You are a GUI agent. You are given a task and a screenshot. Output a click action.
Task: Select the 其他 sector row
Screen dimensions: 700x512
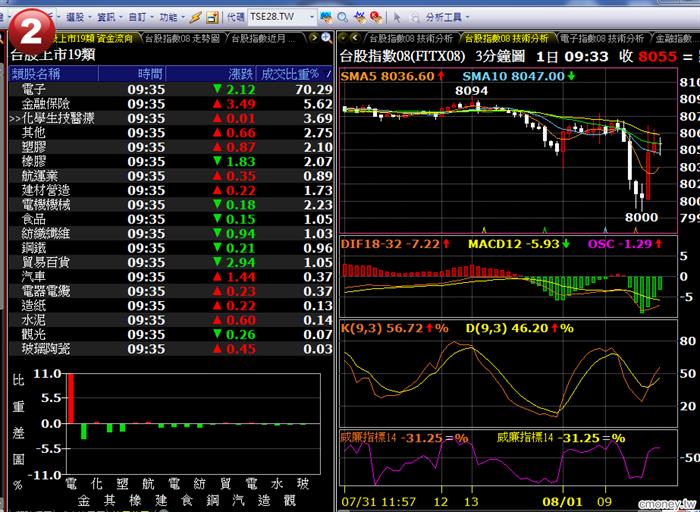(x=171, y=133)
